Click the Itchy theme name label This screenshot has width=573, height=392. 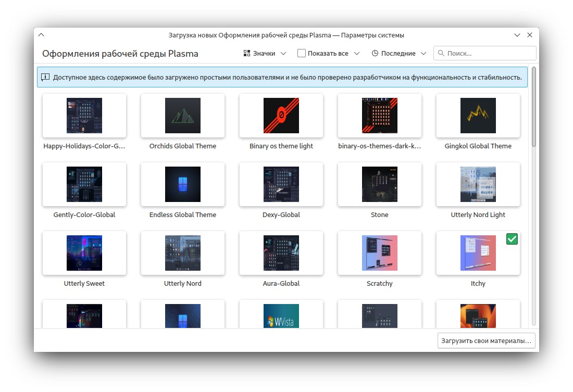pyautogui.click(x=478, y=284)
